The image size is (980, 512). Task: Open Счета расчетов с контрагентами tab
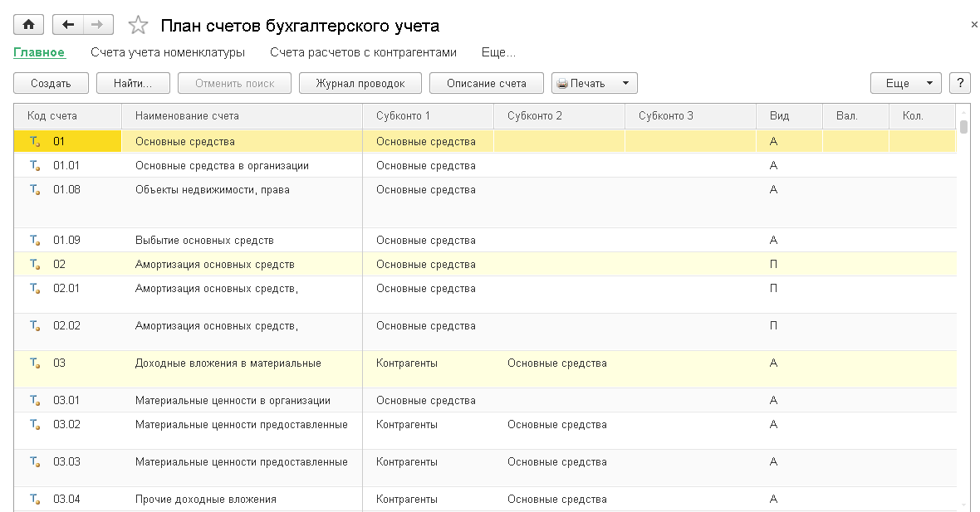click(x=363, y=52)
